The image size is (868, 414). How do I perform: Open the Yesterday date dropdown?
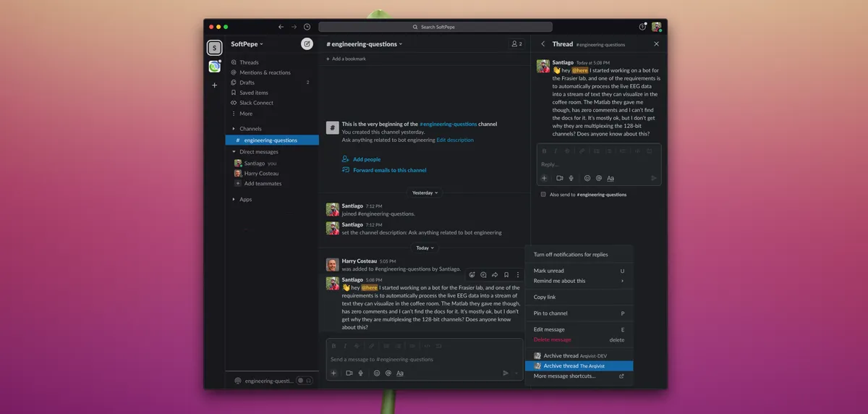pos(425,193)
